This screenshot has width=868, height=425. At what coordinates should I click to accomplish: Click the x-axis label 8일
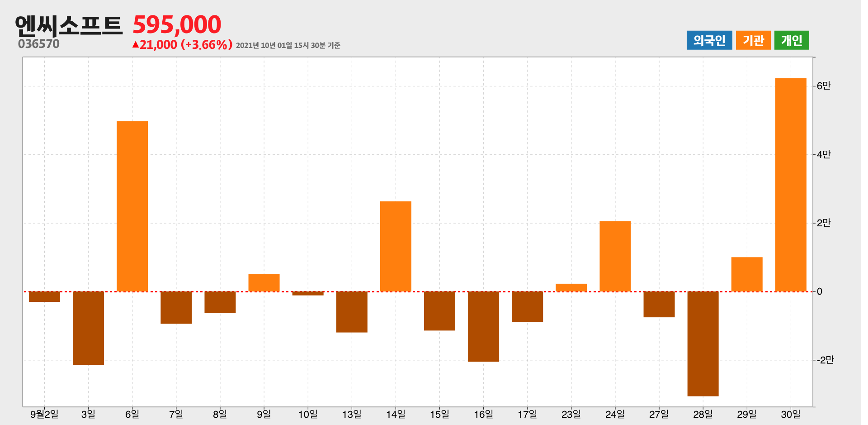point(220,414)
